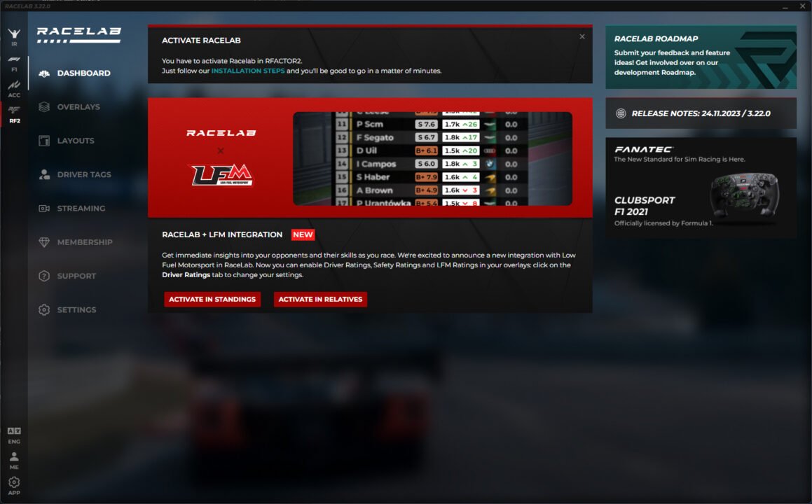This screenshot has width=812, height=504.
Task: Follow the INSTALLATION STEPS link
Action: (x=247, y=71)
